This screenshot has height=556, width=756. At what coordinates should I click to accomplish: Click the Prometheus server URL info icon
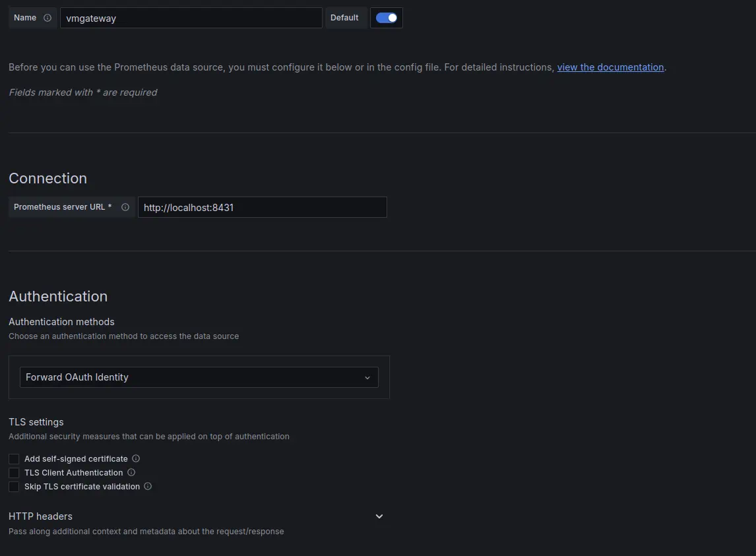(125, 207)
